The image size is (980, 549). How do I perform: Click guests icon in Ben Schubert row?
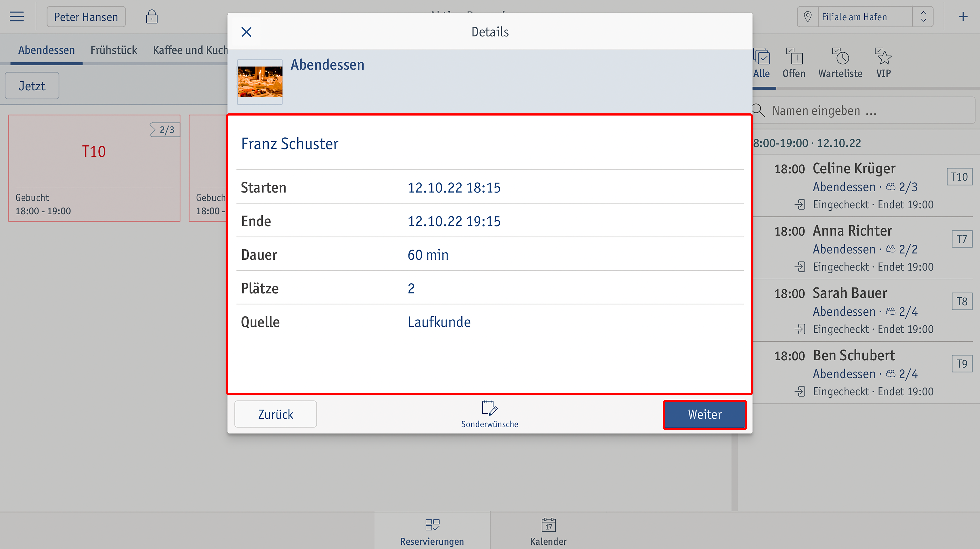tap(891, 374)
